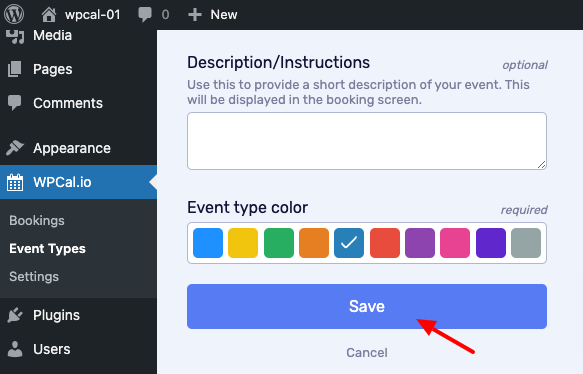
Task: Click the comments bubble icon in admin bar
Action: 145,15
